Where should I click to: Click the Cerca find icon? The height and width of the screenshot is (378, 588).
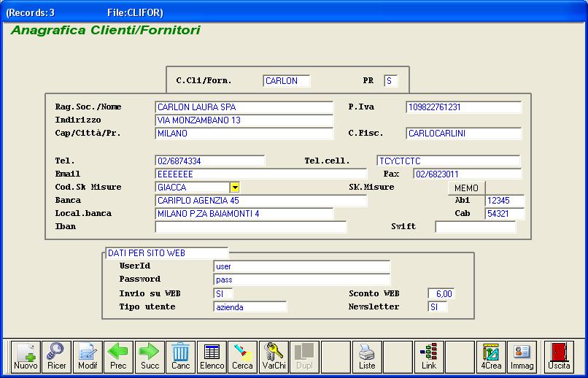[x=242, y=356]
